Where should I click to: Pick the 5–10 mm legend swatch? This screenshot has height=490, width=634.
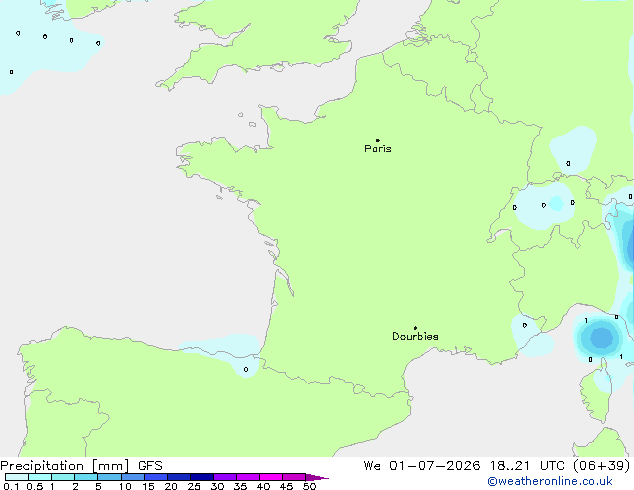(109, 477)
